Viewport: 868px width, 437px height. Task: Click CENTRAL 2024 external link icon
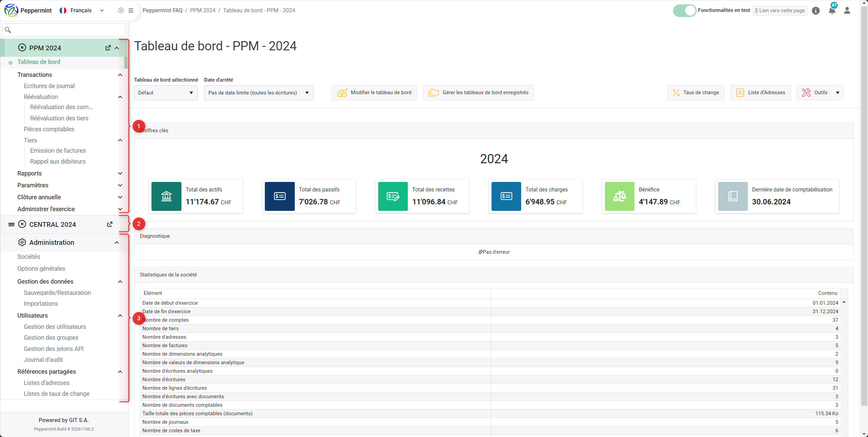pos(110,224)
